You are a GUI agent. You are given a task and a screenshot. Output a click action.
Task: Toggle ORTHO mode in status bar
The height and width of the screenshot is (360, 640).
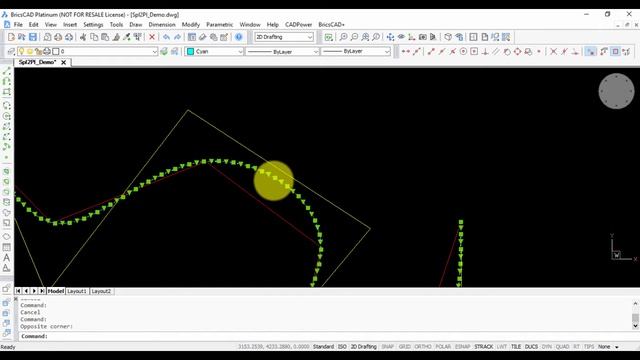click(423, 347)
